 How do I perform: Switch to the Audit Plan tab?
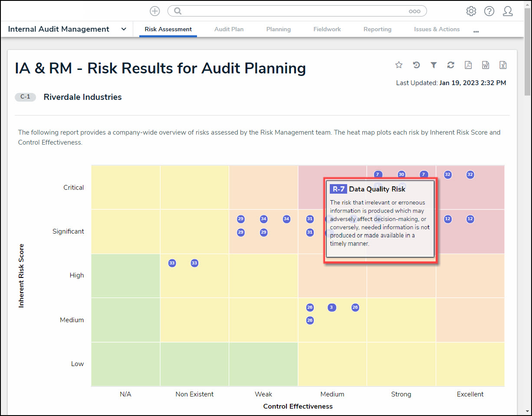pos(229,29)
